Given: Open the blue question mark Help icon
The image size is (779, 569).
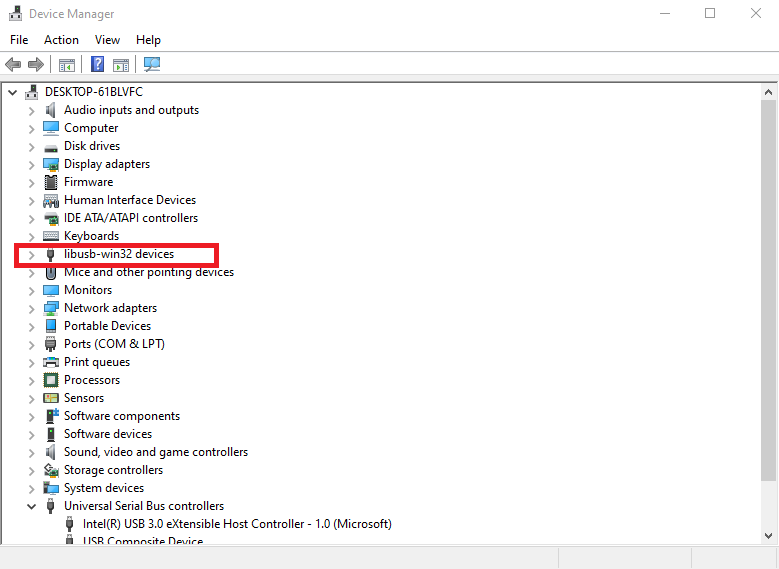Looking at the screenshot, I should (97, 64).
